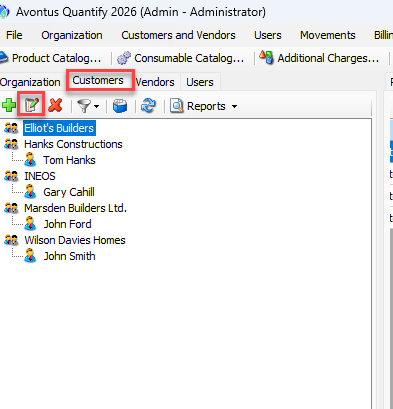Open the Customers and Vendors menu
The height and width of the screenshot is (409, 393).
pos(178,35)
